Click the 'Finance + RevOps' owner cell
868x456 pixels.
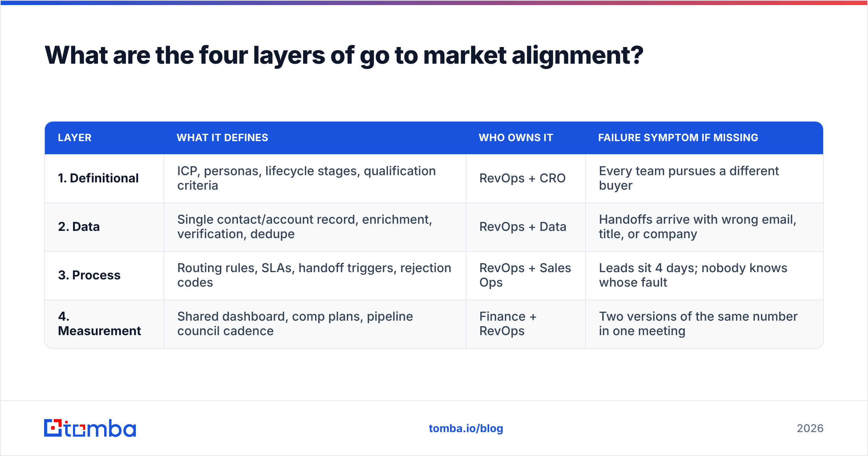coord(526,324)
